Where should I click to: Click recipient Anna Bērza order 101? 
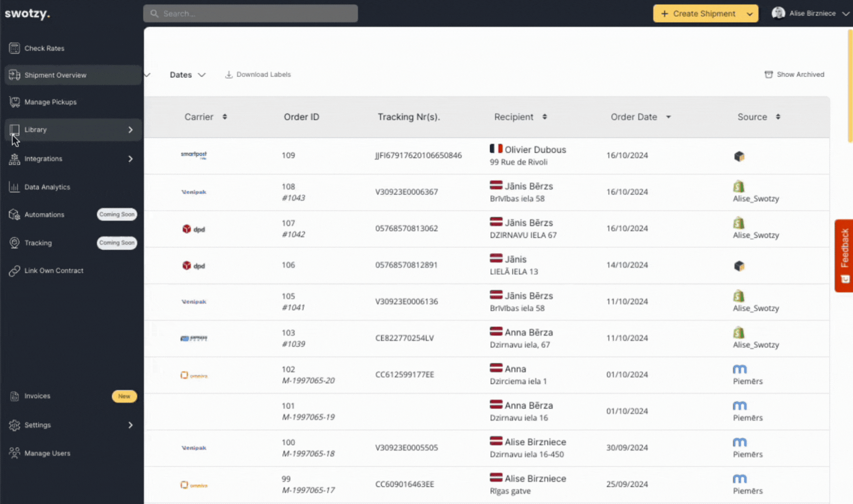[x=529, y=405]
